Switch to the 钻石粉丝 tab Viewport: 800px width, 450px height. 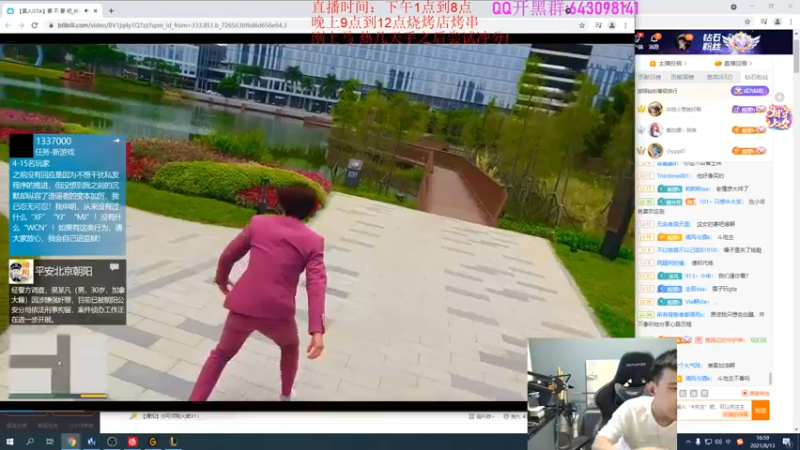[x=756, y=77]
